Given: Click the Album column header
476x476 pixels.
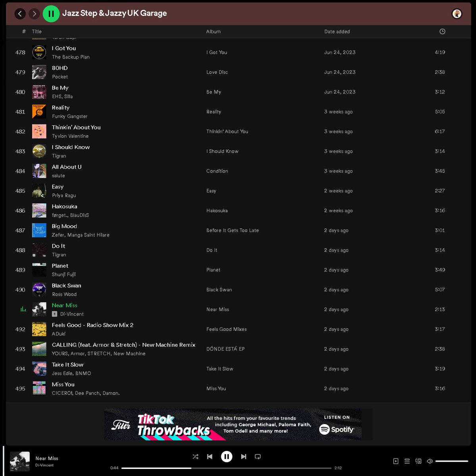Looking at the screenshot, I should [x=213, y=31].
